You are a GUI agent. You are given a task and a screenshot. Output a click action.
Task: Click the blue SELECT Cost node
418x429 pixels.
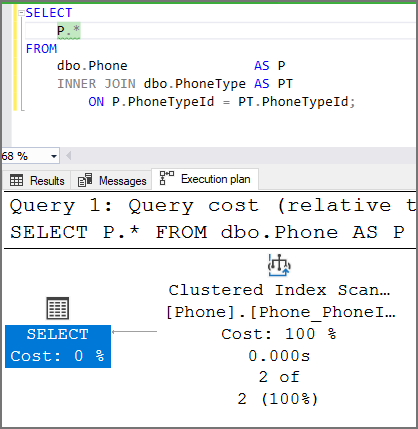pyautogui.click(x=58, y=346)
